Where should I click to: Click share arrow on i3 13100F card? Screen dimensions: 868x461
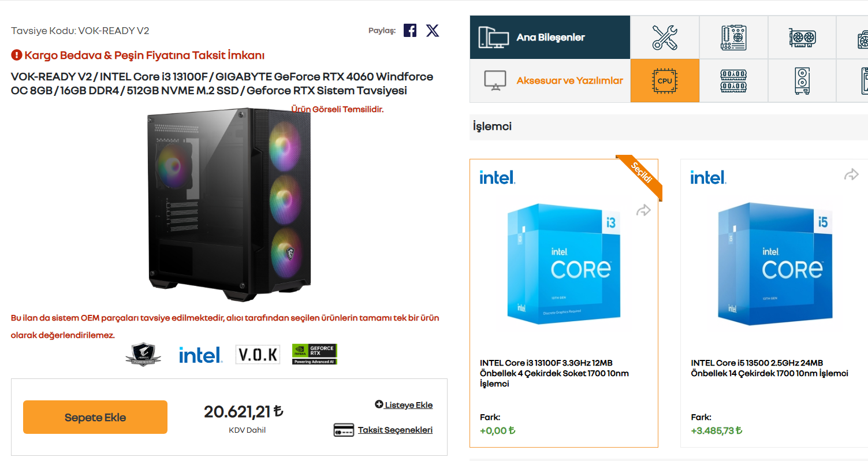pyautogui.click(x=643, y=211)
